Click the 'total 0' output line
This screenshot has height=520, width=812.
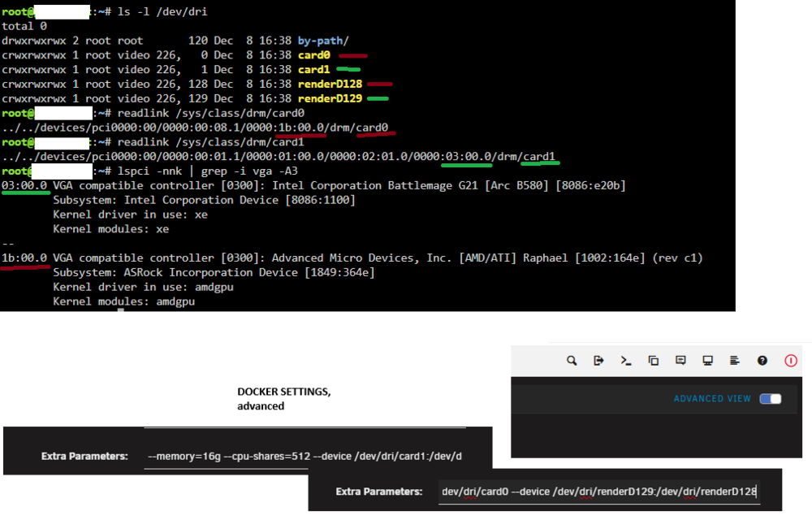tap(24, 26)
